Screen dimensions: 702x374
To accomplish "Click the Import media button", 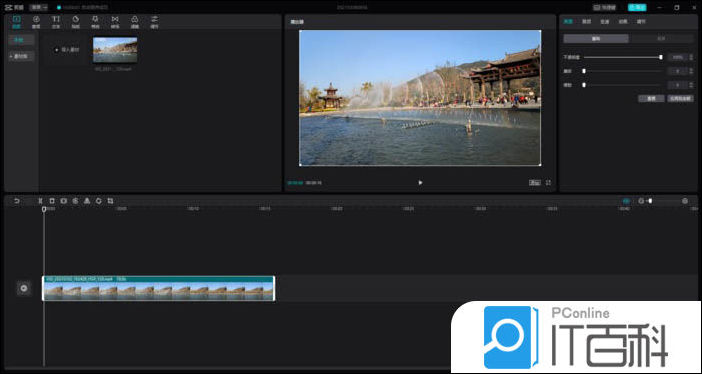I will 66,50.
